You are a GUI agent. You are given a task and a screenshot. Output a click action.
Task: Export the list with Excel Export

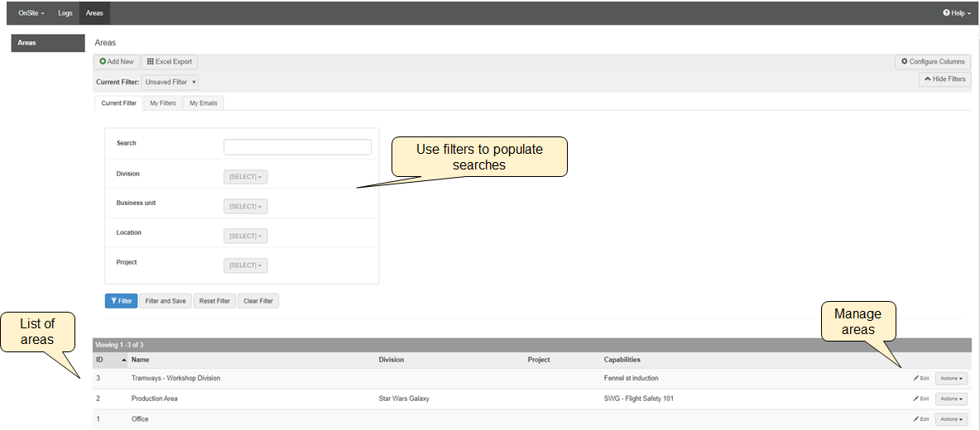point(170,62)
